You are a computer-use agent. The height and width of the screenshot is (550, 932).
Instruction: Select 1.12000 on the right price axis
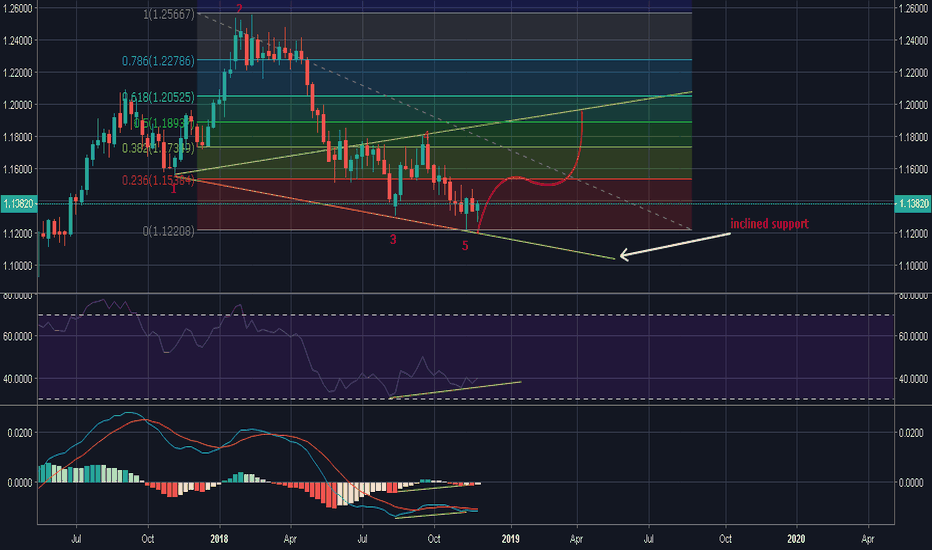(x=912, y=234)
